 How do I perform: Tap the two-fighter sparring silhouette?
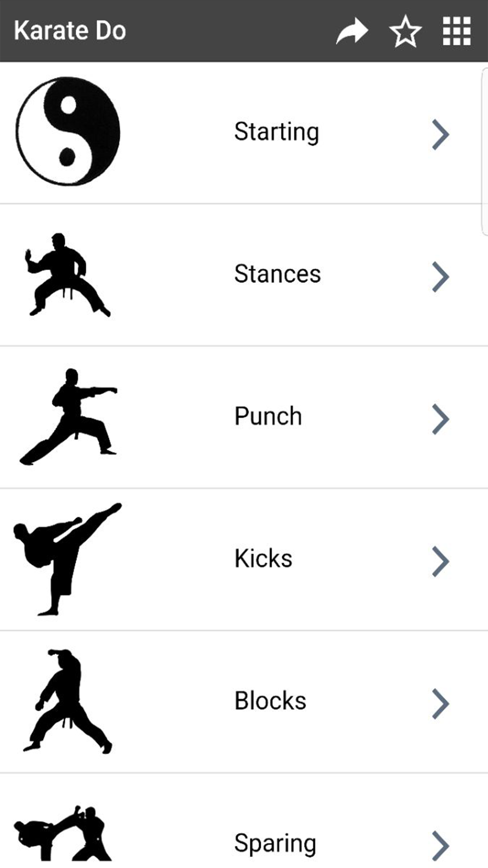click(x=63, y=833)
